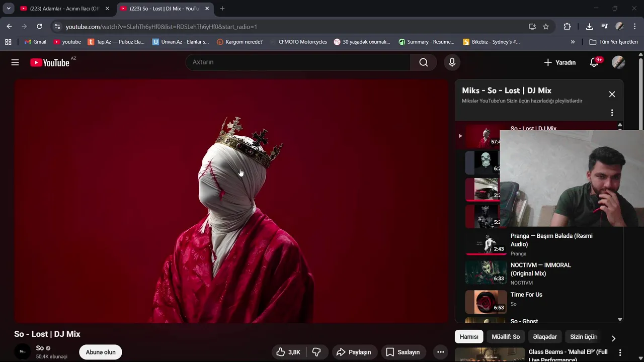644x362 pixels.
Task: Open the So channel avatar
Action: (x=22, y=352)
